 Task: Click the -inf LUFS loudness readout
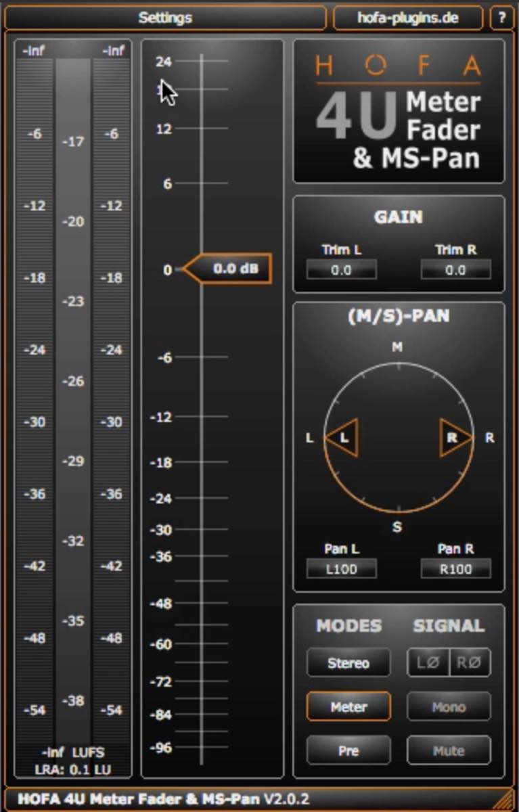(73, 752)
